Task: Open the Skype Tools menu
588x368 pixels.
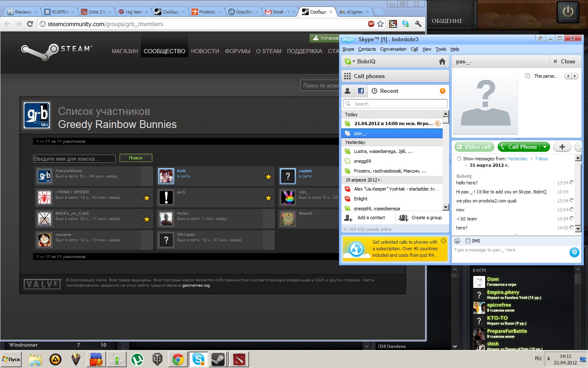Action: (441, 49)
